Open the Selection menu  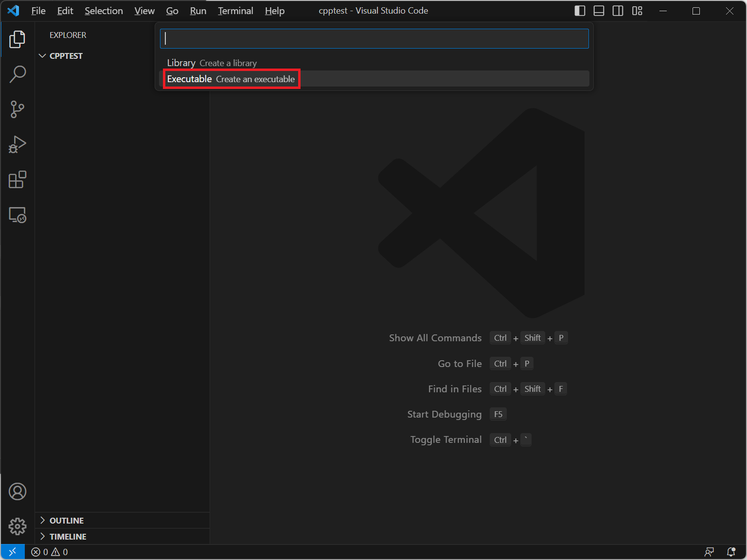click(104, 11)
